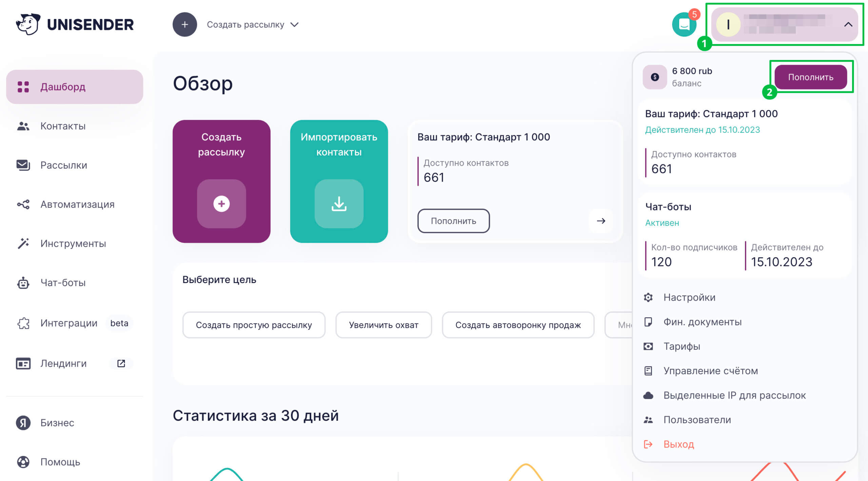
Task: Click the Инструменты magic wand icon
Action: click(23, 243)
